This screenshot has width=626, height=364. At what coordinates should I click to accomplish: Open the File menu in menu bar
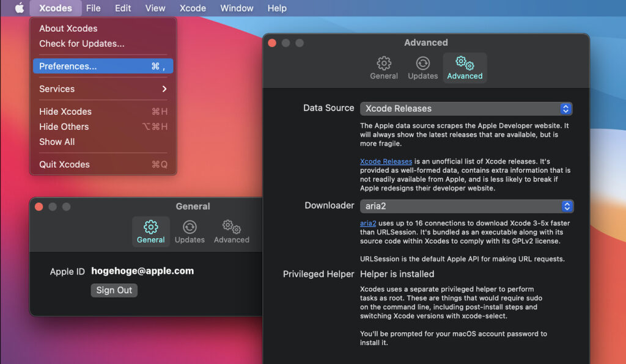tap(93, 8)
